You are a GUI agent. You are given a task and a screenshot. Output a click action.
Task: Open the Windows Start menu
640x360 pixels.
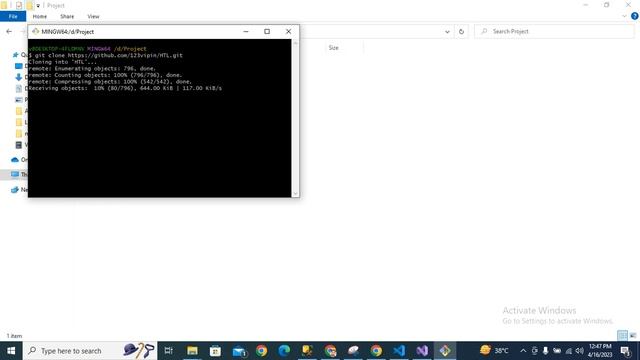pyautogui.click(x=11, y=351)
